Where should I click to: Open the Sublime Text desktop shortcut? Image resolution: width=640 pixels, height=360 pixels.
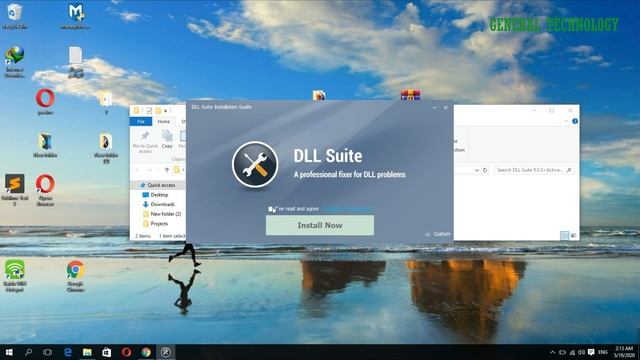[x=15, y=190]
